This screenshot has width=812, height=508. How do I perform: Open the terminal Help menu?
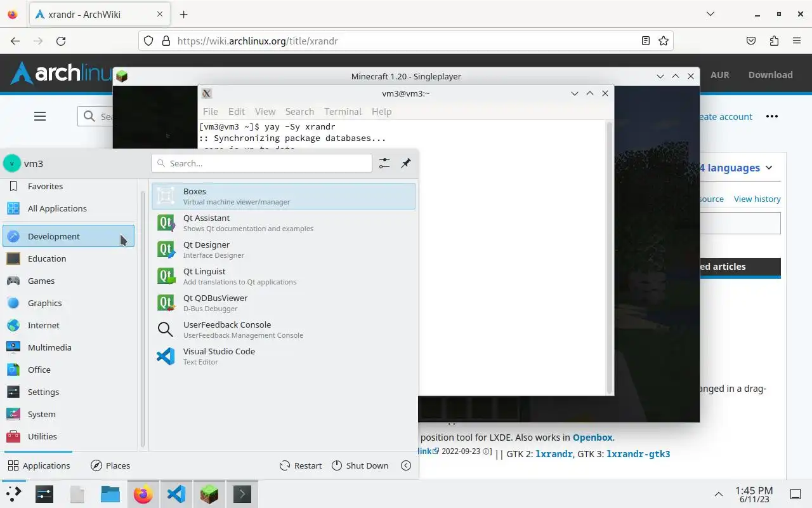coord(381,111)
